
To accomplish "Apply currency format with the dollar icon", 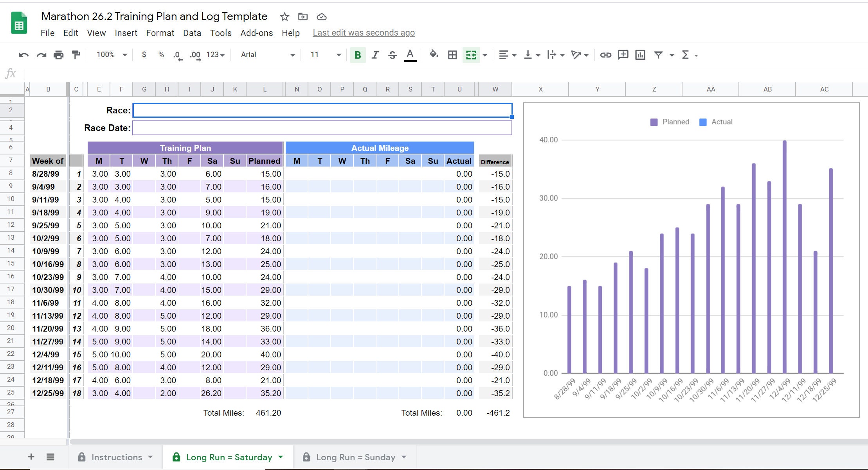I will point(144,55).
